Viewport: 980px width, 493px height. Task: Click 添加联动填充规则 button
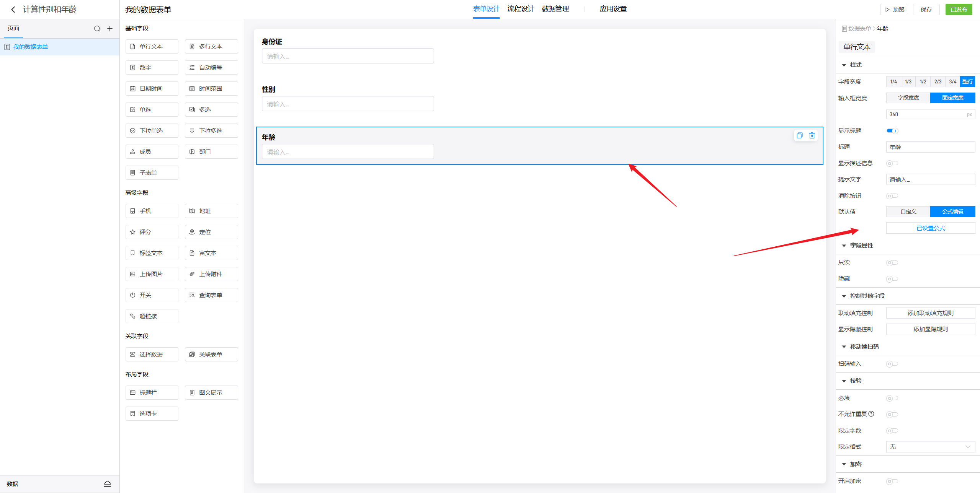click(930, 313)
